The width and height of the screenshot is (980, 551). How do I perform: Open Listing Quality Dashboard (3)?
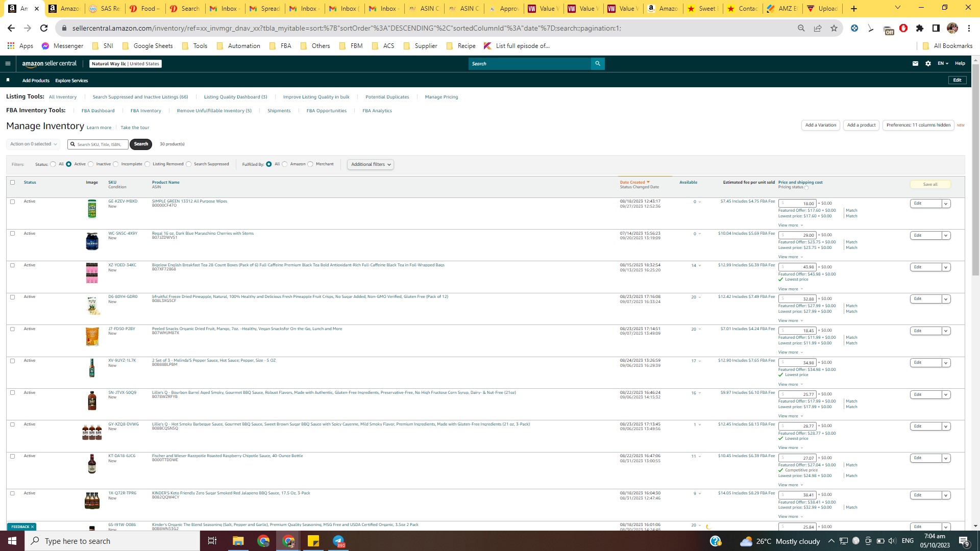pyautogui.click(x=235, y=97)
